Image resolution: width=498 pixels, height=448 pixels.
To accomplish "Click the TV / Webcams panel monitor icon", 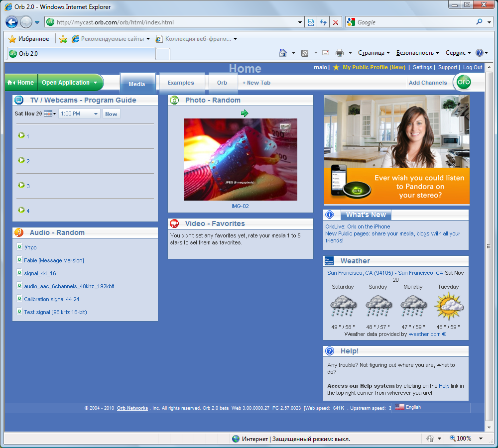I will point(19,100).
